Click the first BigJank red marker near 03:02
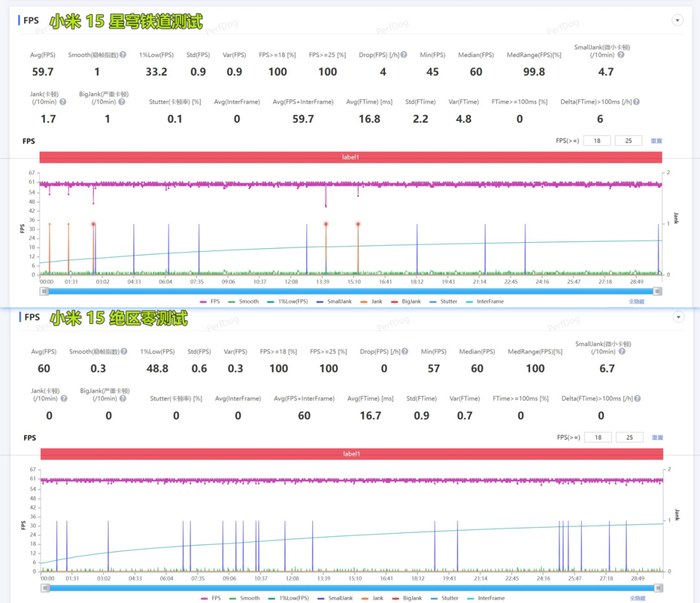Image resolution: width=700 pixels, height=603 pixels. (93, 224)
